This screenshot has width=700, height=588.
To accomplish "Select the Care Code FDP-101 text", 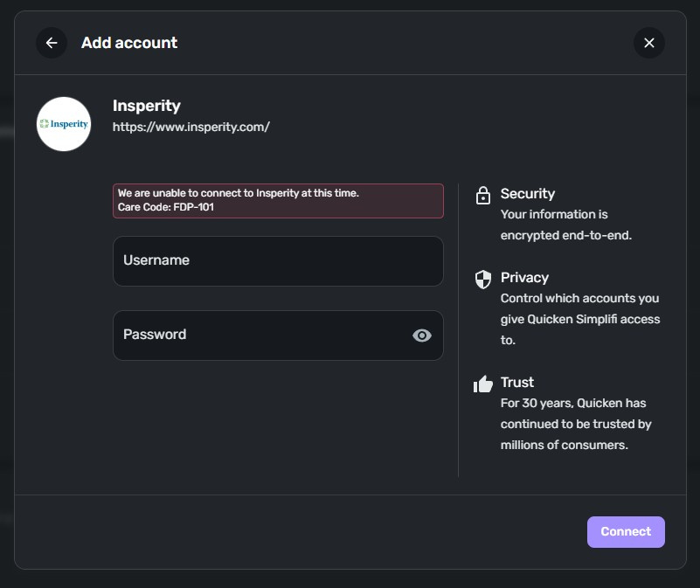I will click(x=166, y=208).
